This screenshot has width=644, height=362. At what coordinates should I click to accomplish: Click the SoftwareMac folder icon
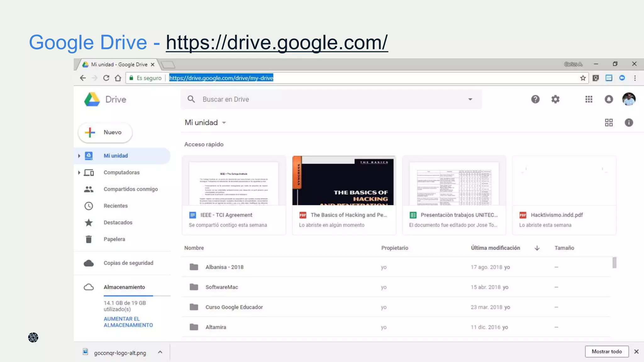click(194, 287)
